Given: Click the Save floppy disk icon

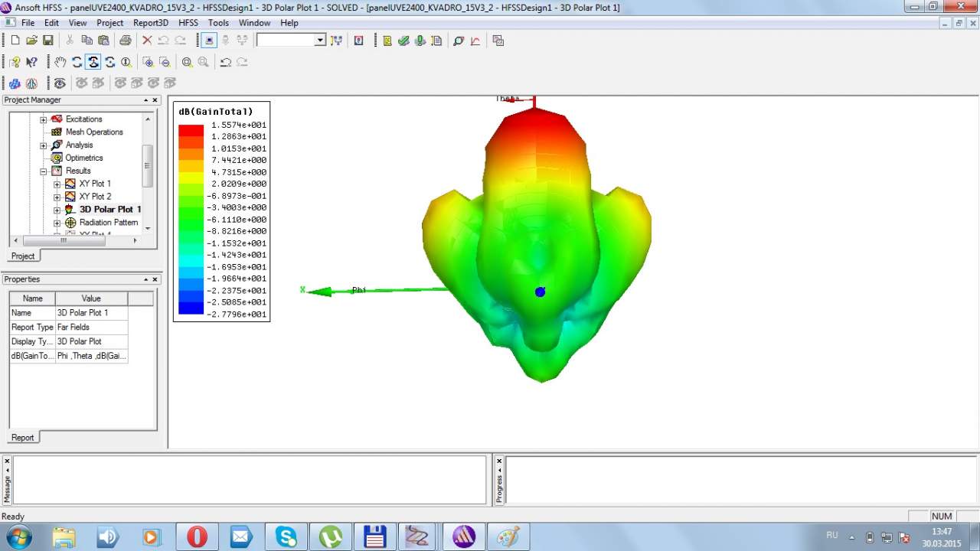Looking at the screenshot, I should (x=47, y=41).
